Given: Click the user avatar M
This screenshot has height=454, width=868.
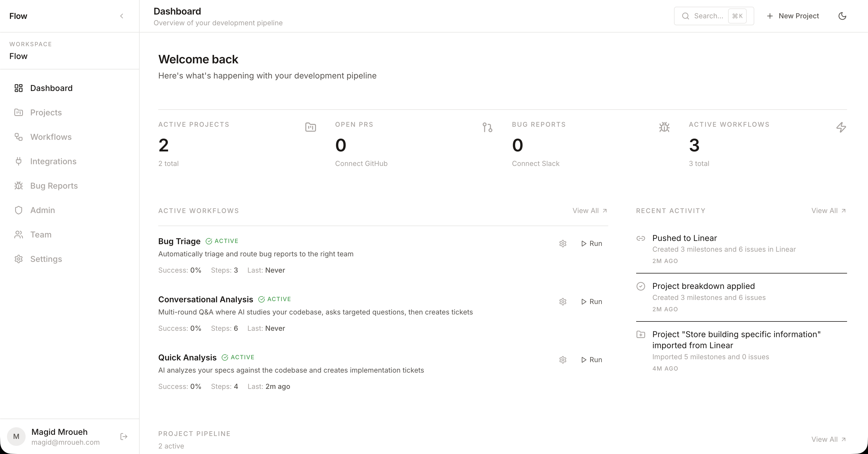Looking at the screenshot, I should [x=16, y=437].
